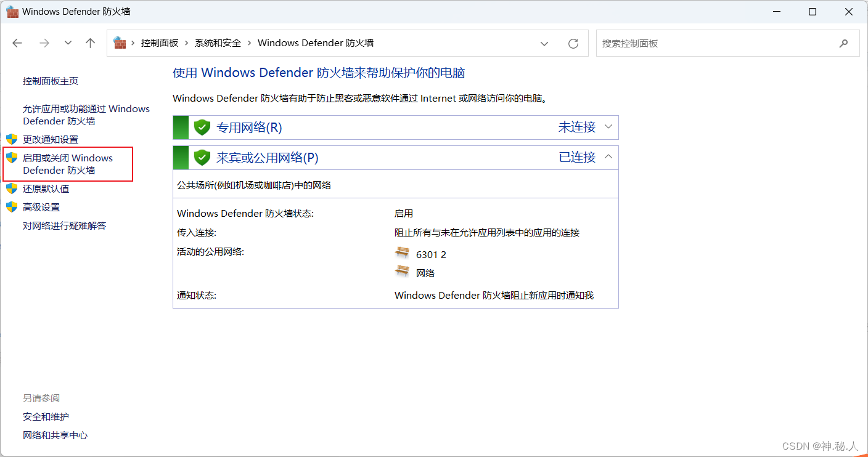
Task: Open 还原默认值 link
Action: point(46,189)
